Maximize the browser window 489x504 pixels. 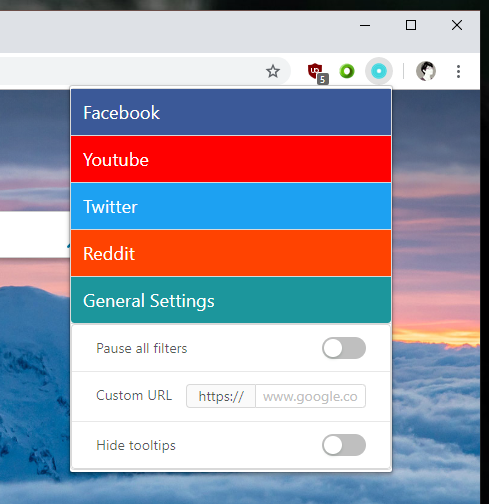click(x=411, y=25)
